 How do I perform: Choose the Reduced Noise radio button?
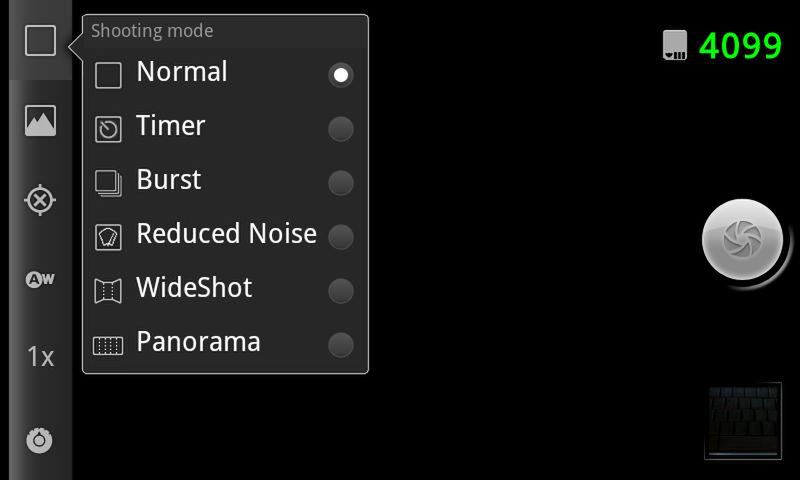[341, 237]
